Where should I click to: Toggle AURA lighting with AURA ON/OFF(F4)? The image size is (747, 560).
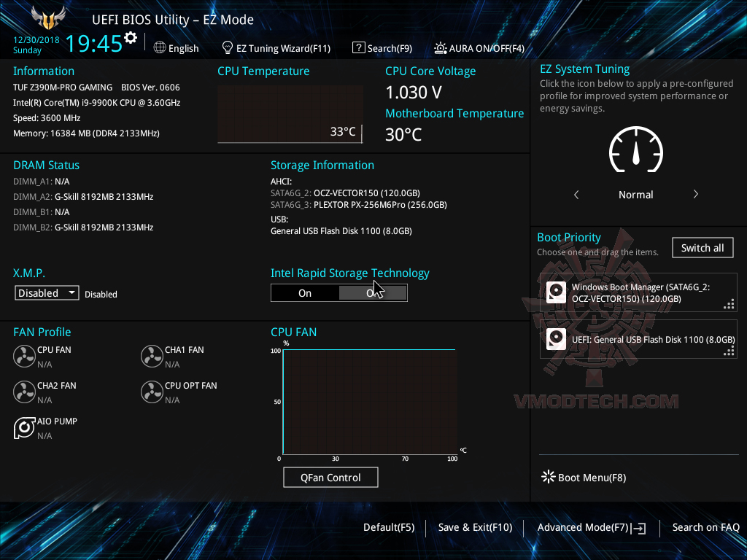click(479, 47)
